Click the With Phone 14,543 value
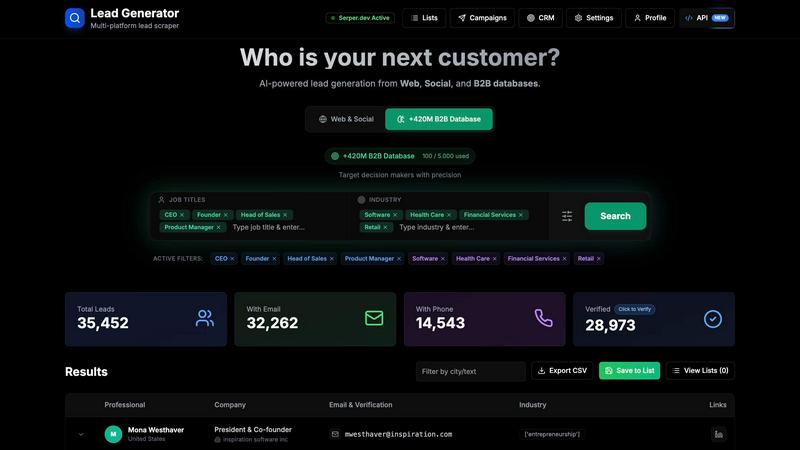 (x=440, y=323)
